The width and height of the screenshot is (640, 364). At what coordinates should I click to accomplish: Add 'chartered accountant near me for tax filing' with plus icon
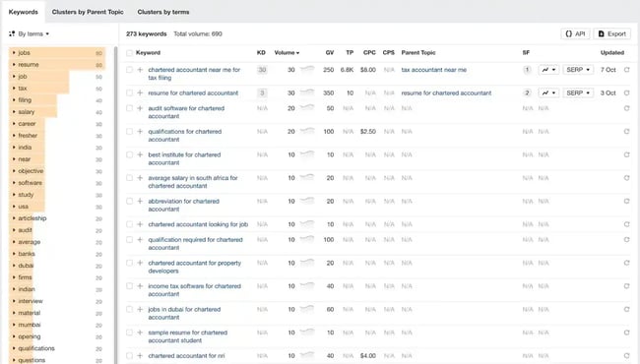pyautogui.click(x=140, y=70)
